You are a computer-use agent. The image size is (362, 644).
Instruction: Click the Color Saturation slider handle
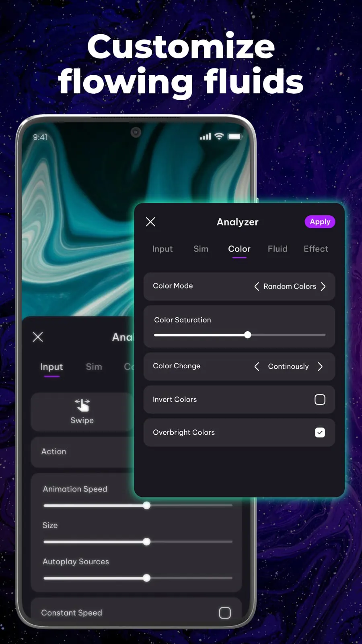pyautogui.click(x=248, y=335)
